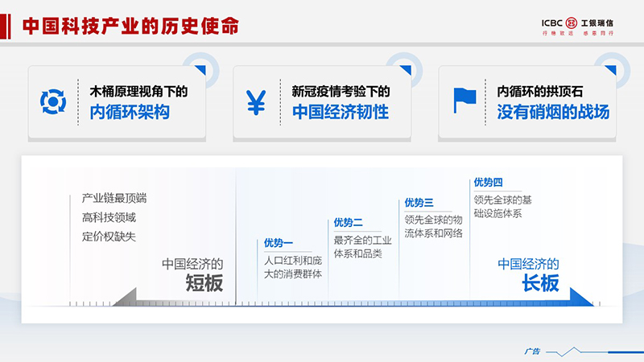Click the circular arrows cycle icon
This screenshot has width=644, height=362.
click(x=53, y=101)
